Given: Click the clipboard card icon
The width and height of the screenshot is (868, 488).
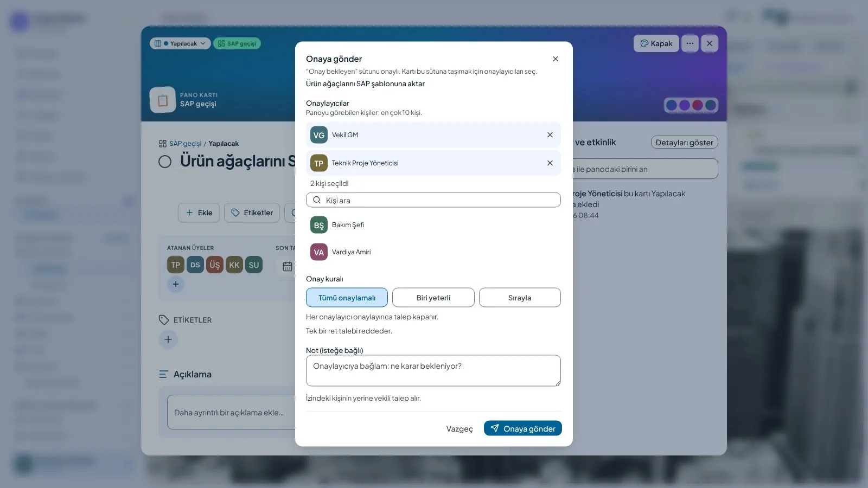Looking at the screenshot, I should point(163,100).
